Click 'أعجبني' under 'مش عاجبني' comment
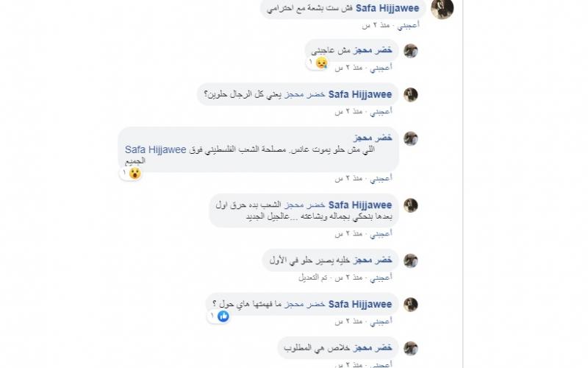 pos(381,68)
